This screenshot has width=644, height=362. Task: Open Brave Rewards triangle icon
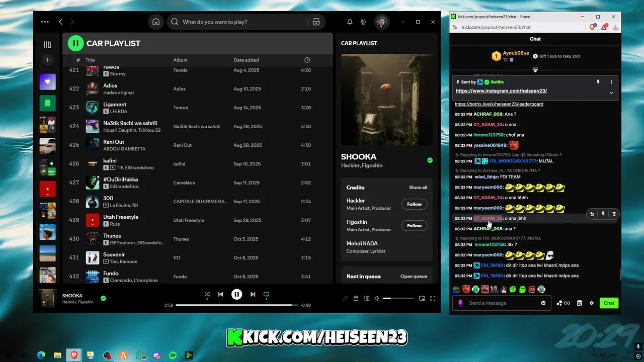click(605, 27)
